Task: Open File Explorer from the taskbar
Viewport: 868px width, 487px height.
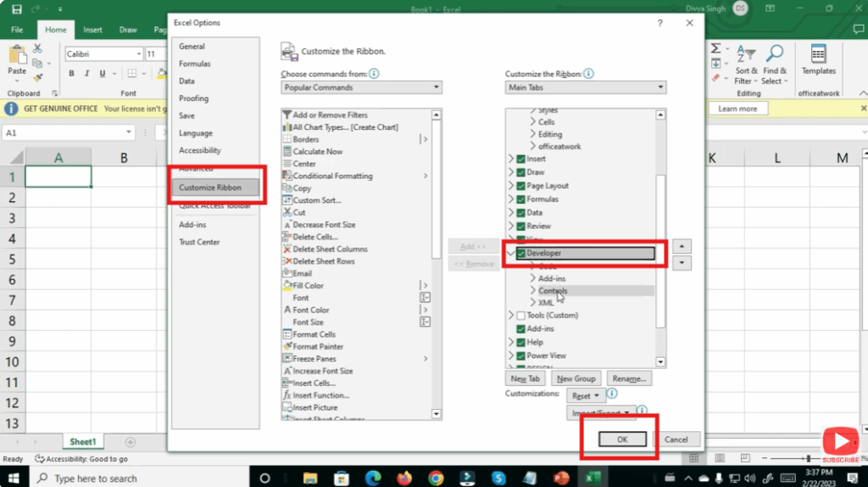Action: tap(310, 478)
